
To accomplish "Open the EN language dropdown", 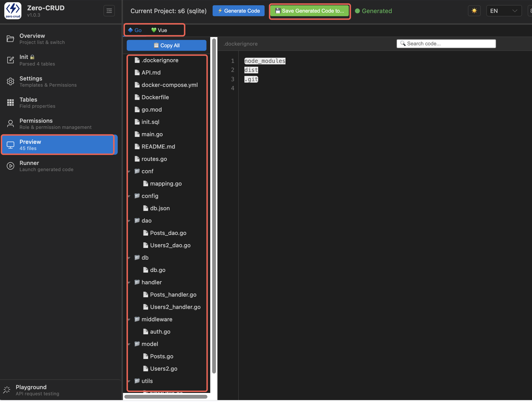I will (504, 11).
